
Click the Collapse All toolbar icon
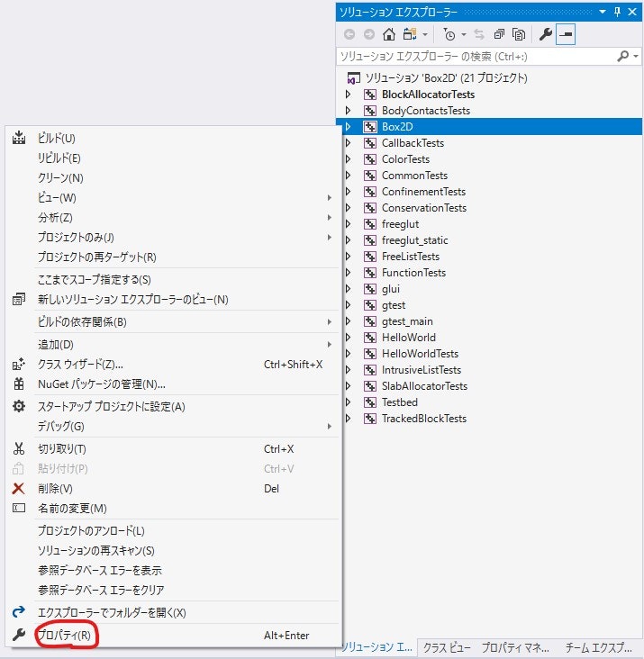[499, 34]
